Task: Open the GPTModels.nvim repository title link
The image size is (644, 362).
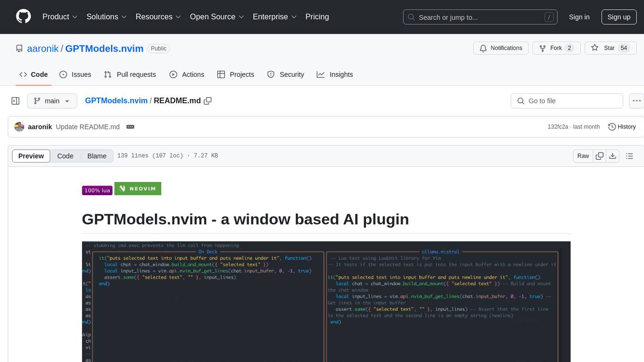Action: (104, 48)
